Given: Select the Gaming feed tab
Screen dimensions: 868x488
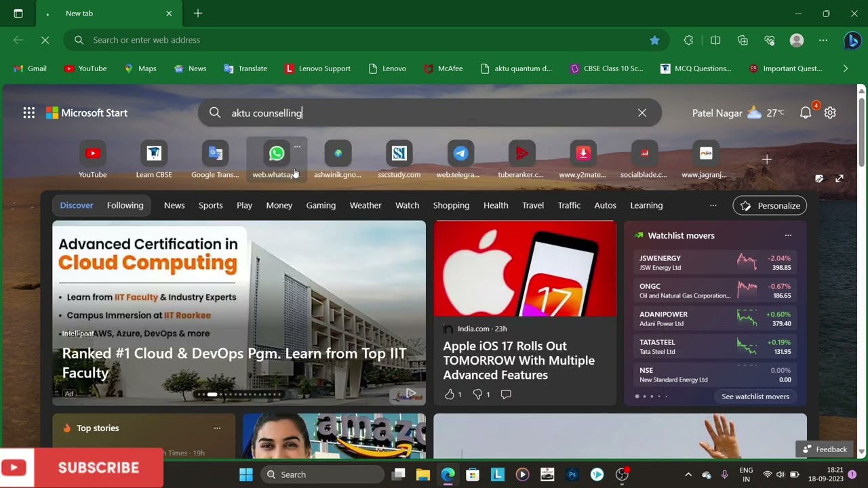Looking at the screenshot, I should pos(321,205).
